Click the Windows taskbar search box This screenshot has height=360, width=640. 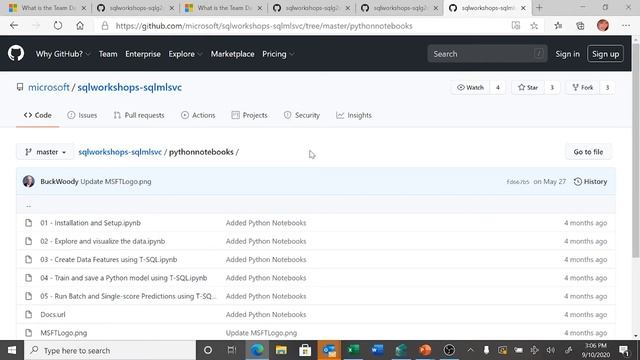[110, 350]
